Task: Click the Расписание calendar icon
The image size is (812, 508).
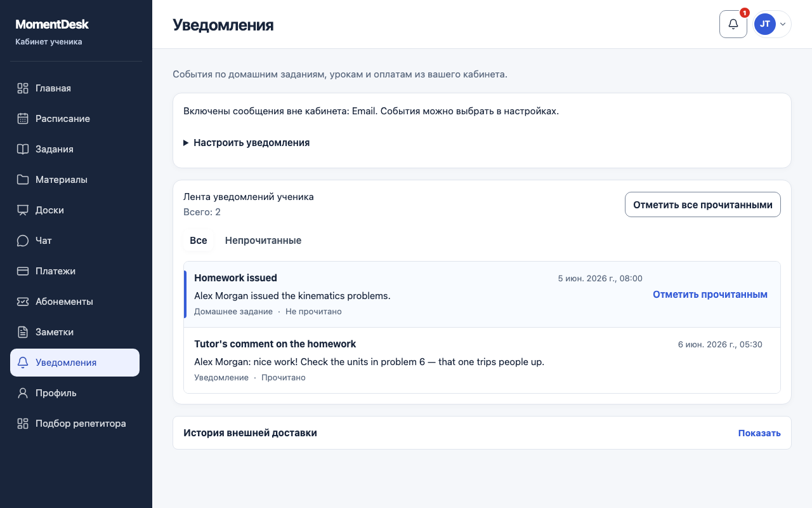Action: (23, 119)
